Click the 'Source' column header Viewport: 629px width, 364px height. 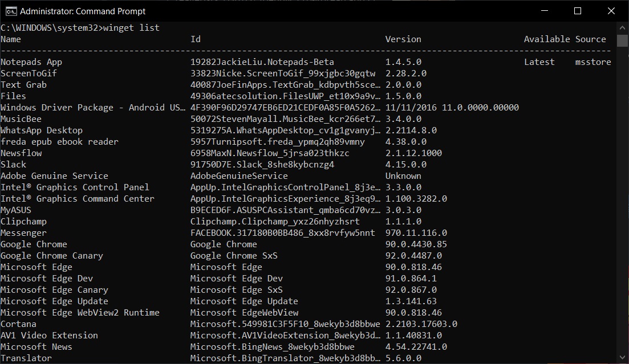pos(590,39)
